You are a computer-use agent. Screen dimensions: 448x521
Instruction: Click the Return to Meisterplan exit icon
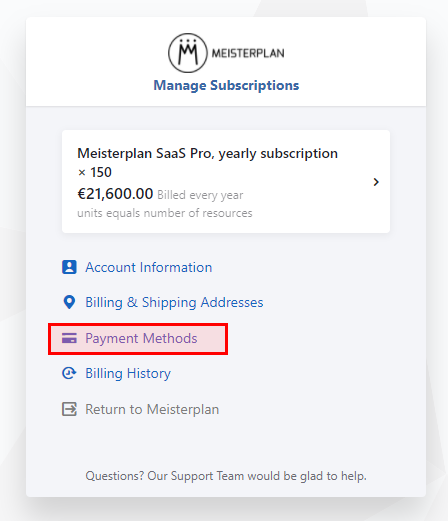(69, 409)
